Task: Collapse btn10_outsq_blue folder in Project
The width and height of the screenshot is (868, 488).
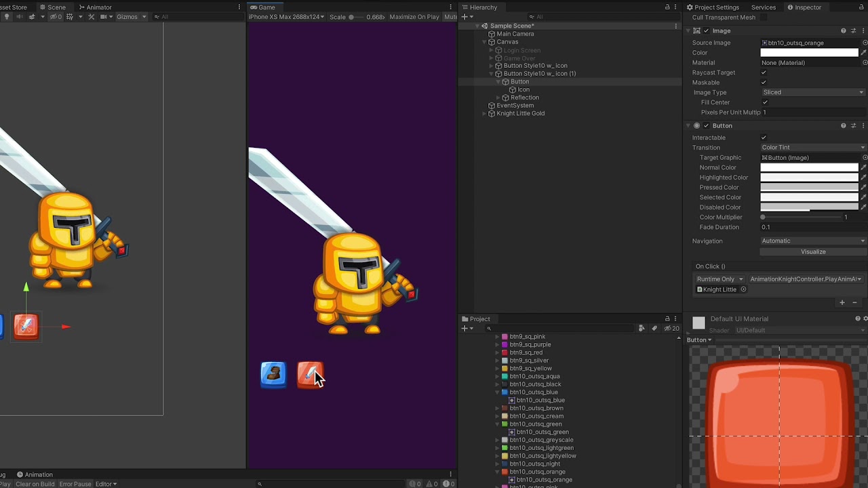Action: [497, 392]
